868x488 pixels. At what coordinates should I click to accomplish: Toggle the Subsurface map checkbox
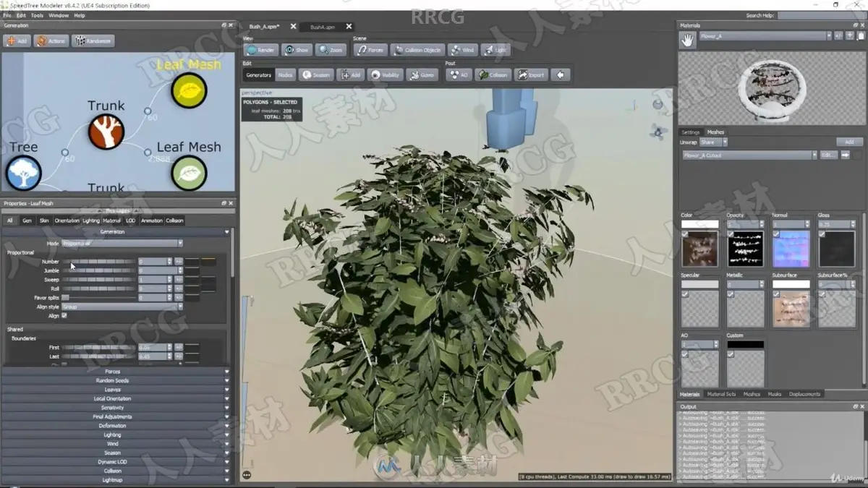pos(777,294)
